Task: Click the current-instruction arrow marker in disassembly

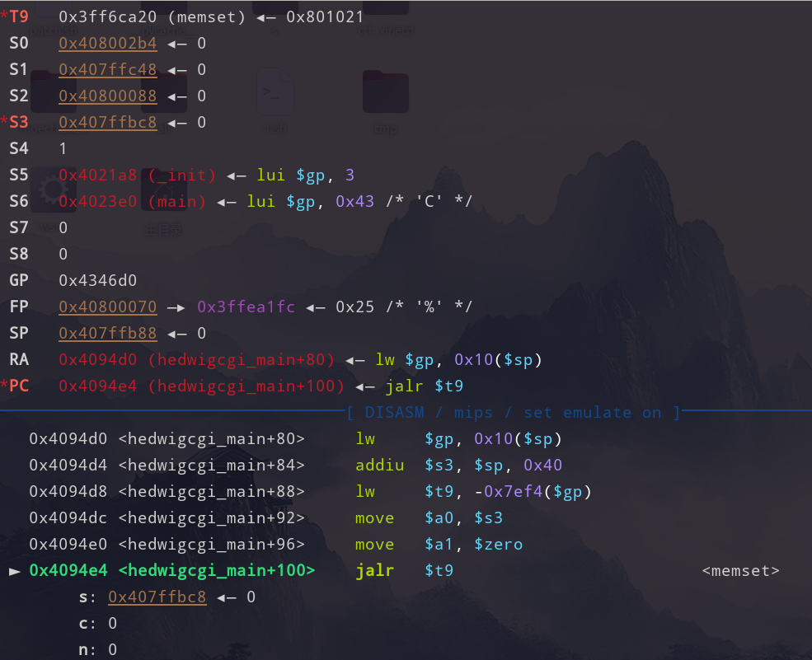Action: (x=14, y=570)
